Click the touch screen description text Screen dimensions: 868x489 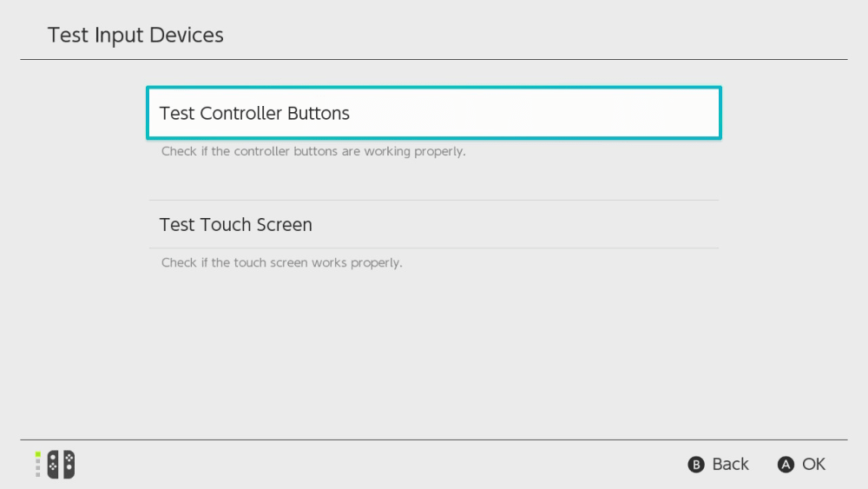[281, 262]
